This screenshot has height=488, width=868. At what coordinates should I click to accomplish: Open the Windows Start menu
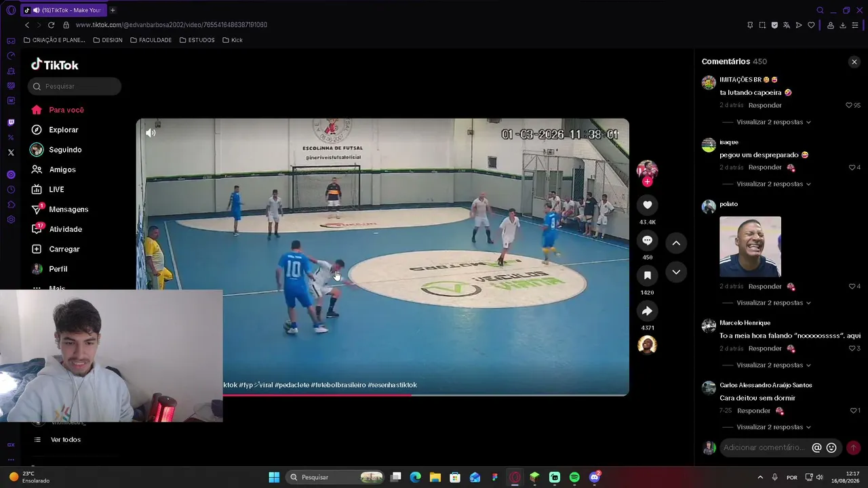pyautogui.click(x=274, y=477)
